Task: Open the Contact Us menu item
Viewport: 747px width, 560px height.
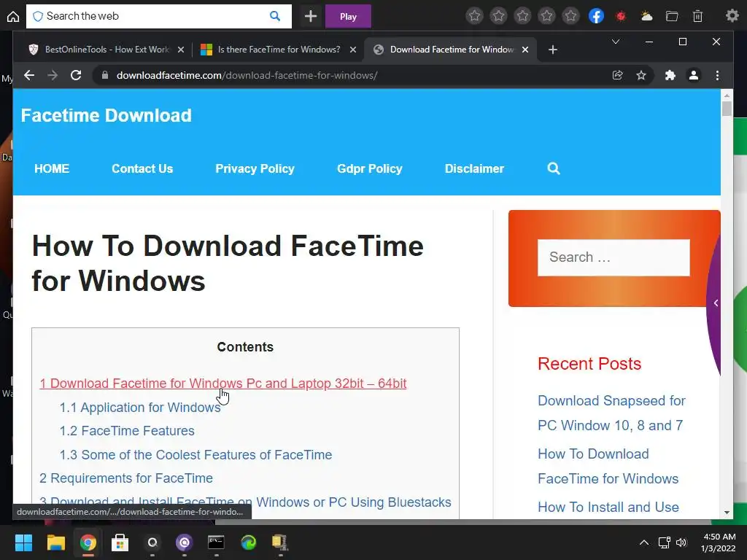Action: 142,168
